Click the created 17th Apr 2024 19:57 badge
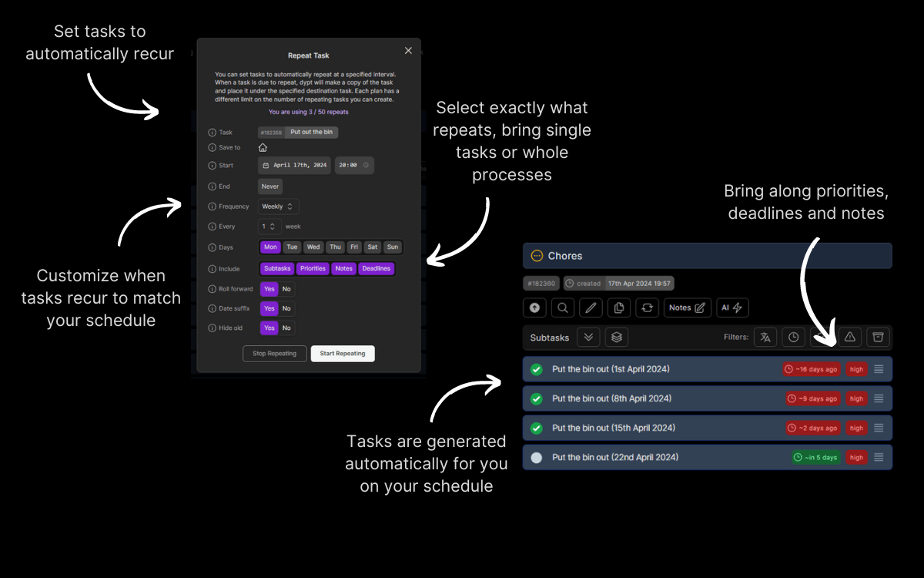The height and width of the screenshot is (578, 924). pyautogui.click(x=619, y=284)
